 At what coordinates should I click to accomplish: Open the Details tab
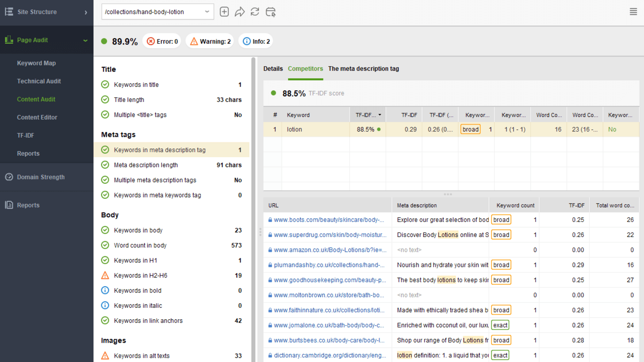(x=273, y=68)
